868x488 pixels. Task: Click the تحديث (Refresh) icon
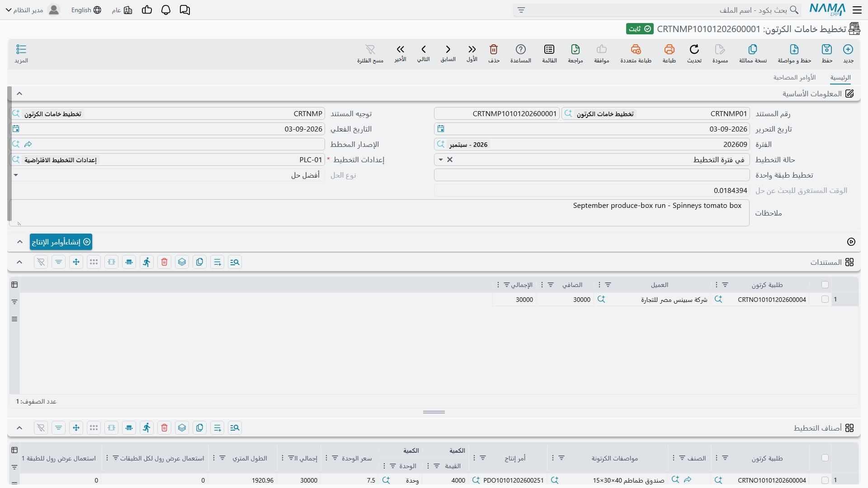click(694, 49)
